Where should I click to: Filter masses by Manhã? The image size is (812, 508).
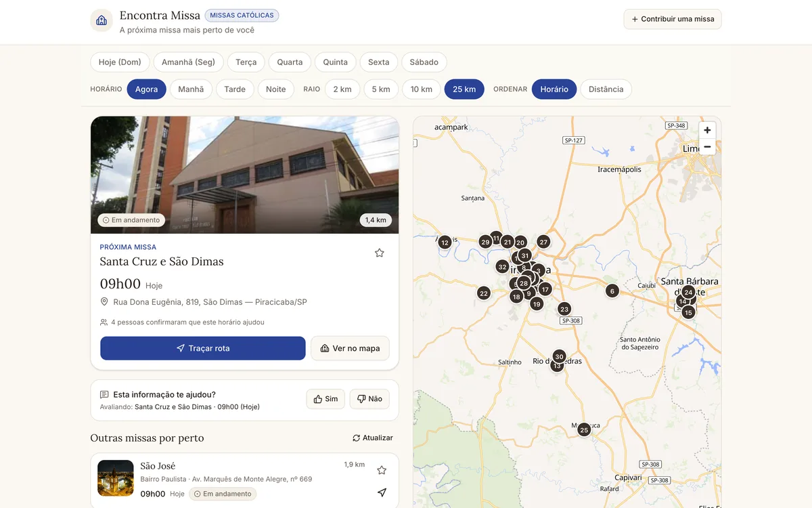click(191, 89)
